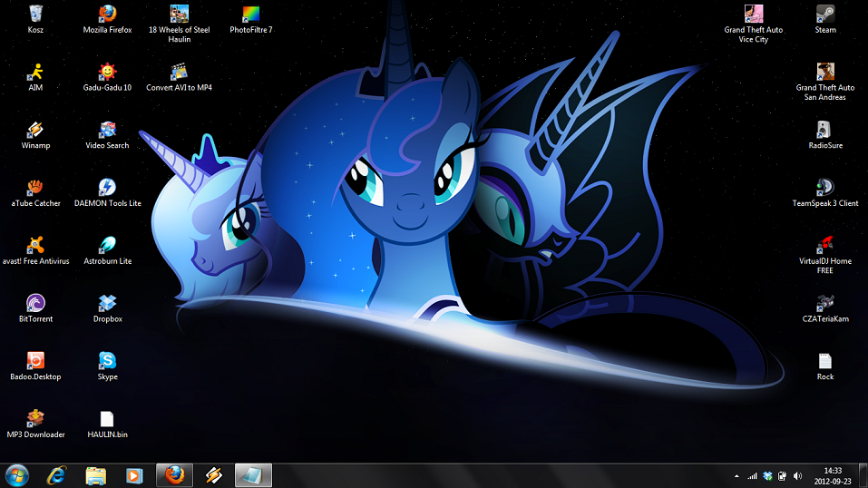Viewport: 868px width, 488px height.
Task: Open Internet Explorer from the taskbar
Action: coord(57,474)
